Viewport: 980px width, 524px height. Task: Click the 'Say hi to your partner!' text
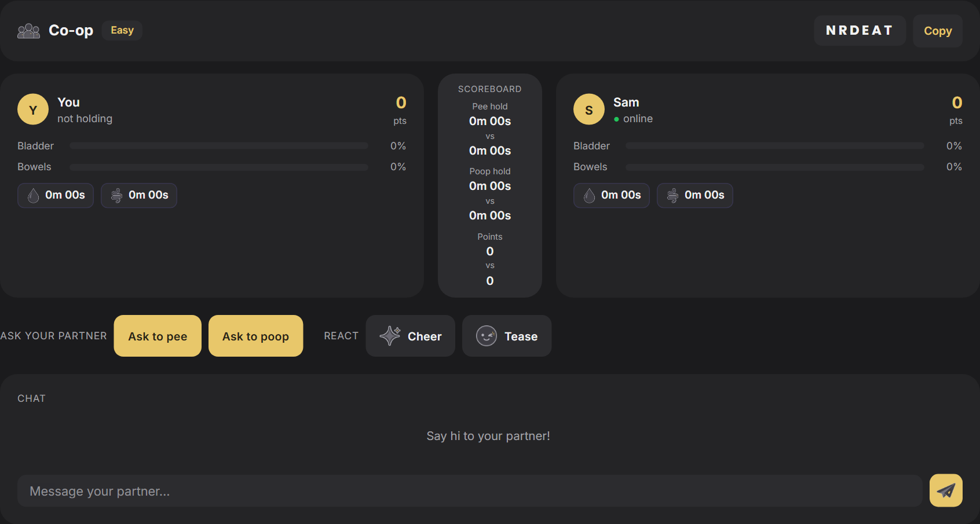pos(488,436)
